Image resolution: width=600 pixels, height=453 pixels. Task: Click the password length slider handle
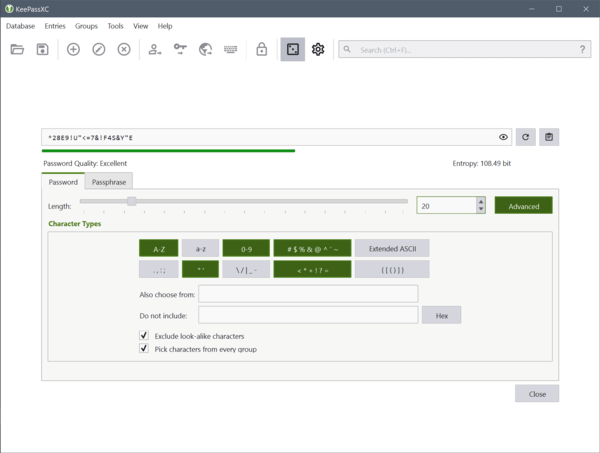132,201
